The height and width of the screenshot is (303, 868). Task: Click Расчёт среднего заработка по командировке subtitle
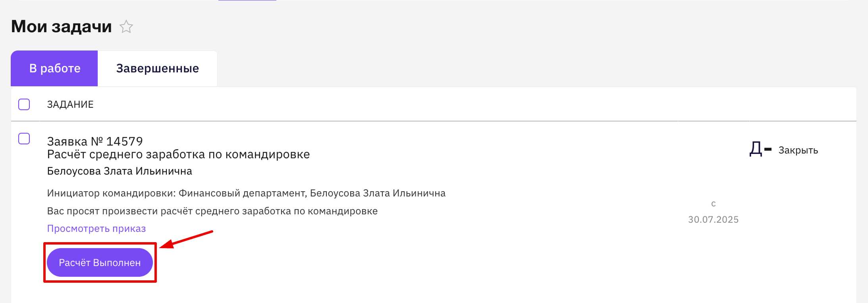coord(178,154)
